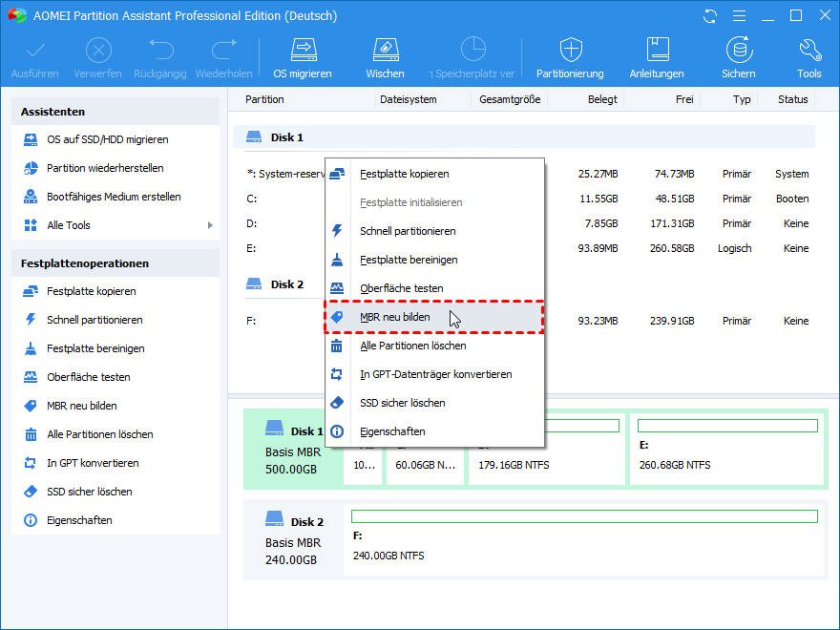Select the E: 260.68GB NTFS partition block
Viewport: 840px width, 630px height.
click(727, 450)
